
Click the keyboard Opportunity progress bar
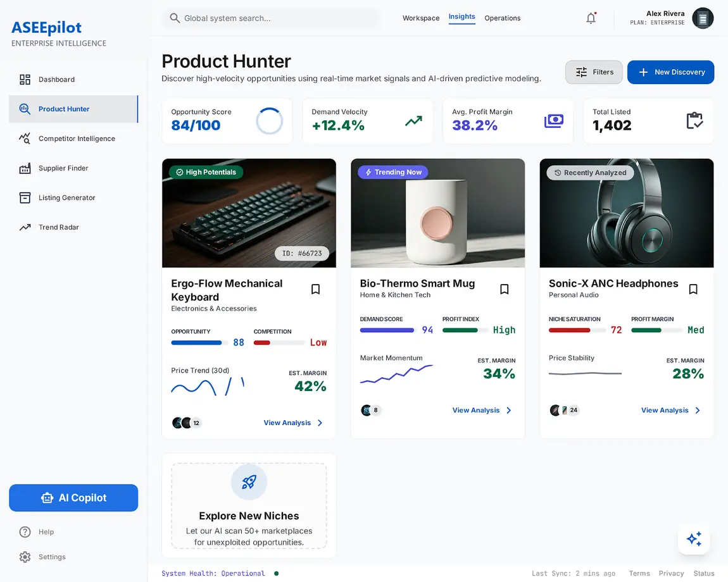199,343
